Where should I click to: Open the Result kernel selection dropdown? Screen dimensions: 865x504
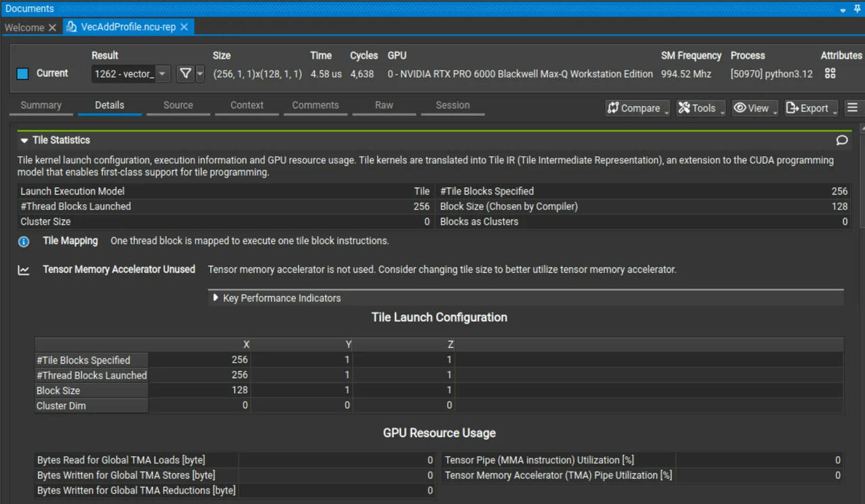point(163,74)
